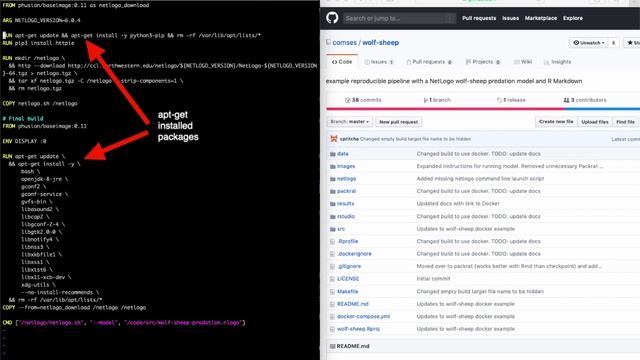This screenshot has width=640, height=360.
Task: Open the .gitignore file
Action: pyautogui.click(x=349, y=266)
